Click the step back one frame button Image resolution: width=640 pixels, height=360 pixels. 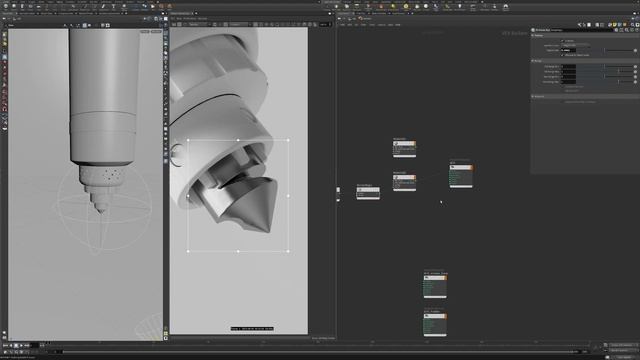(x=11, y=345)
